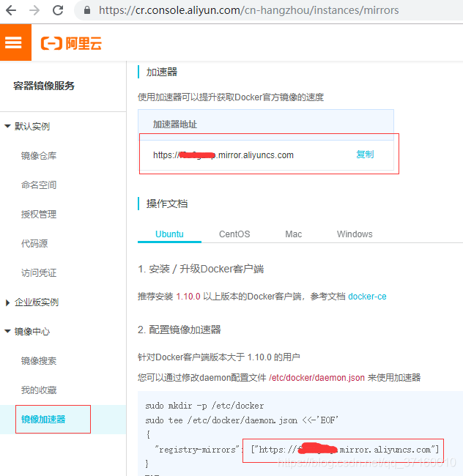Open 代码源 in the sidebar
The height and width of the screenshot is (476, 463).
tap(34, 243)
